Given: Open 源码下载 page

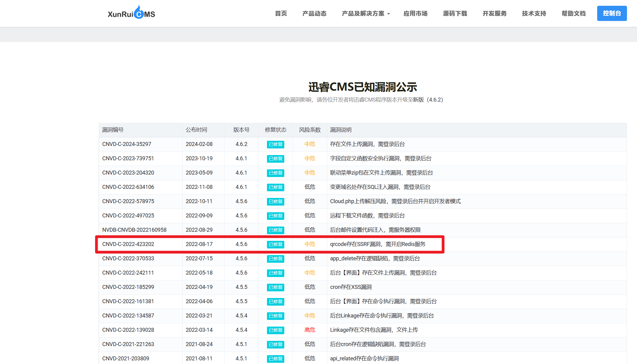Looking at the screenshot, I should [x=455, y=13].
